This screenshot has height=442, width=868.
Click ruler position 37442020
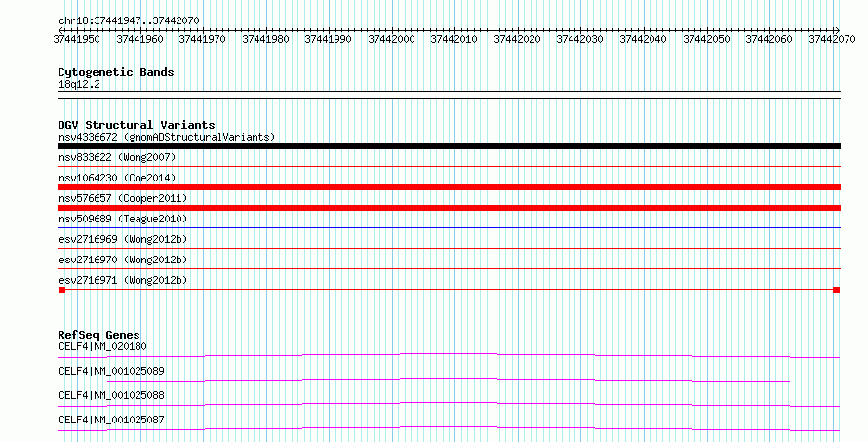point(517,39)
